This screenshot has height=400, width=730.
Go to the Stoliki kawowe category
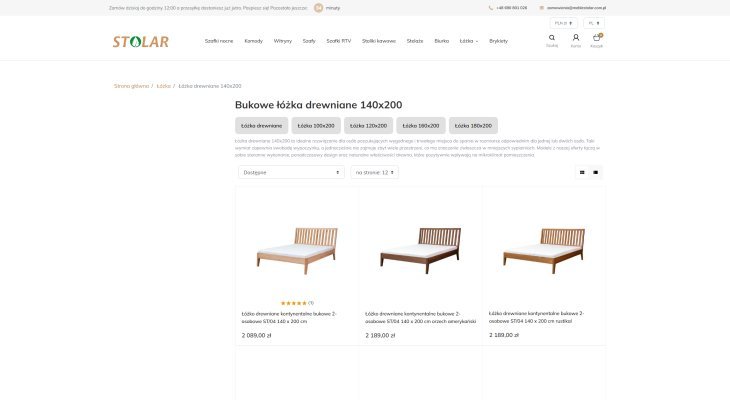[x=379, y=41]
